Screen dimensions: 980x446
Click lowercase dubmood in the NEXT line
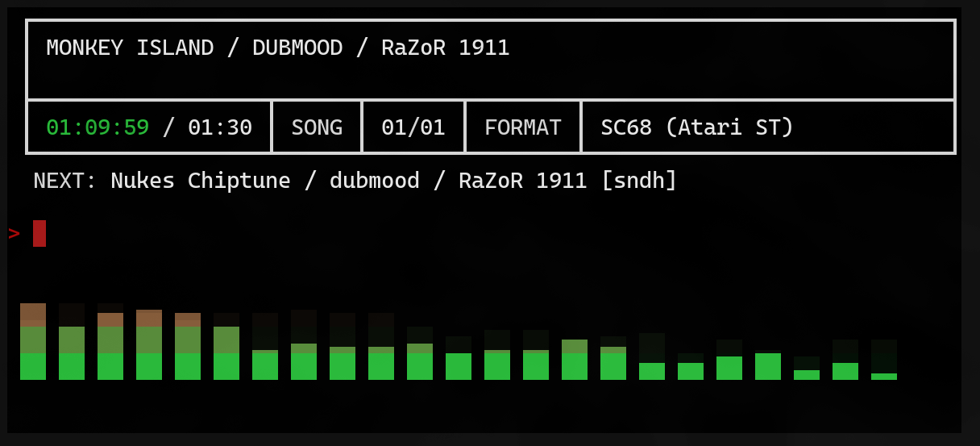click(374, 181)
